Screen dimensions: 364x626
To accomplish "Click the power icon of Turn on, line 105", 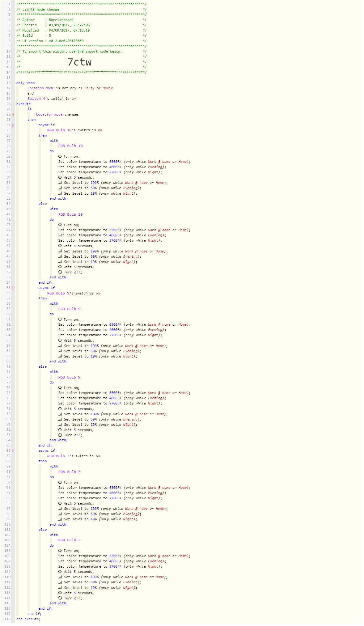I will point(60,550).
